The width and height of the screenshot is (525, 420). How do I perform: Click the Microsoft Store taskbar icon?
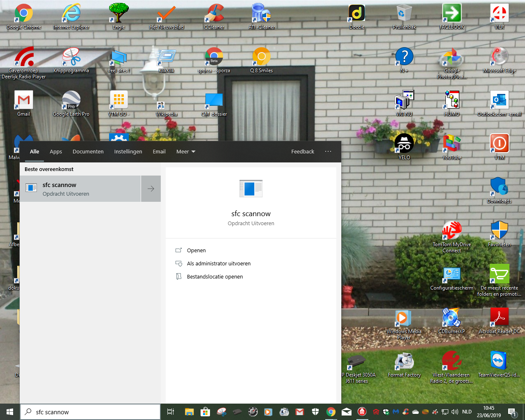tap(205, 412)
